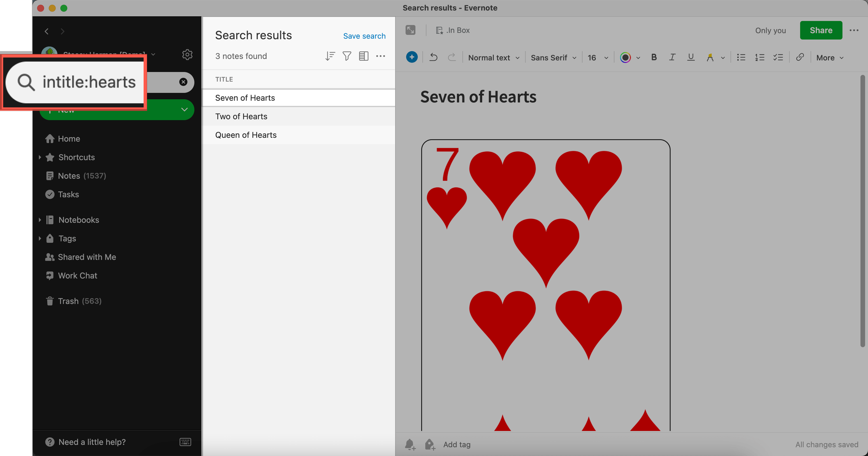
Task: Click the blue insert plus button
Action: point(412,57)
